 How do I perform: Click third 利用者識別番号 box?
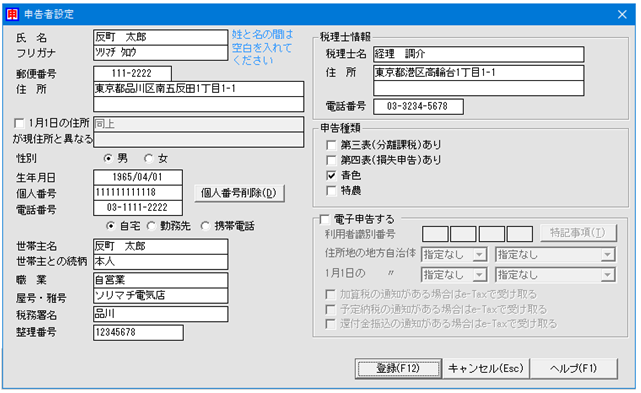tap(492, 234)
